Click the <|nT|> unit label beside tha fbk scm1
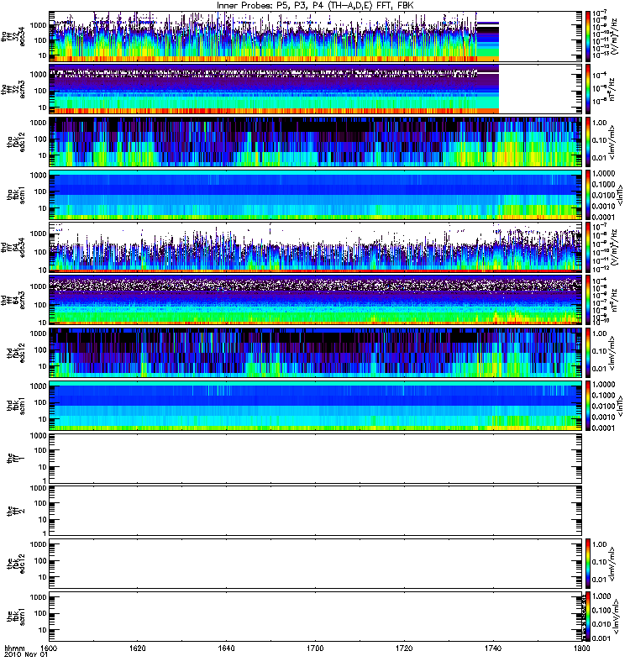The height and width of the screenshot is (672, 630). pos(620,195)
